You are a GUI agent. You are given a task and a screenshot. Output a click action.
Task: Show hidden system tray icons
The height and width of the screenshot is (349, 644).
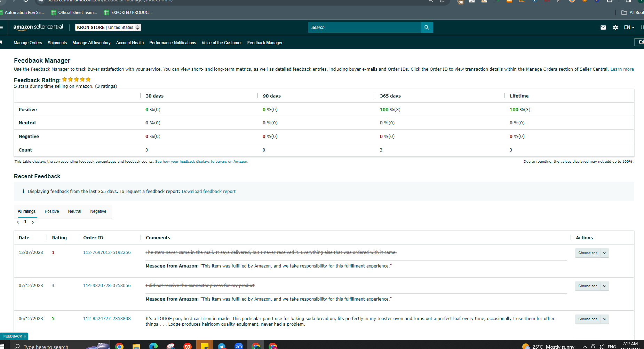[x=585, y=347]
